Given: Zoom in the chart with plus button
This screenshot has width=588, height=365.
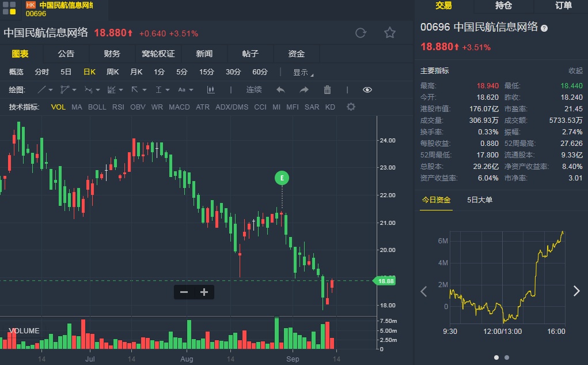Looking at the screenshot, I should click(204, 292).
